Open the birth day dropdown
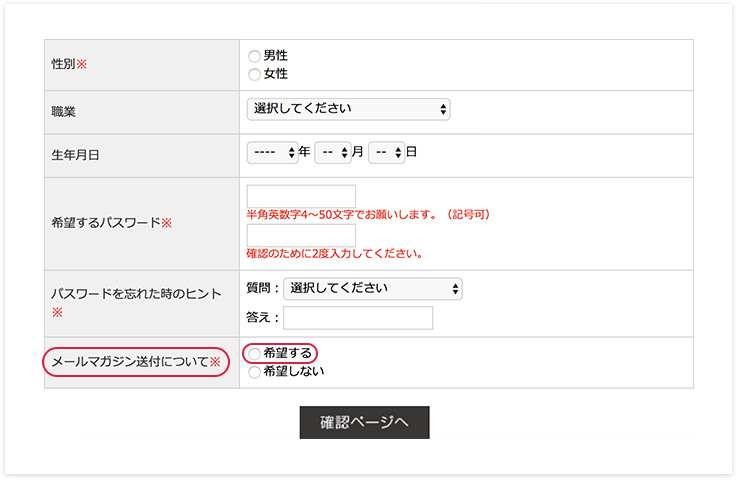Image resolution: width=737 pixels, height=480 pixels. tap(386, 153)
